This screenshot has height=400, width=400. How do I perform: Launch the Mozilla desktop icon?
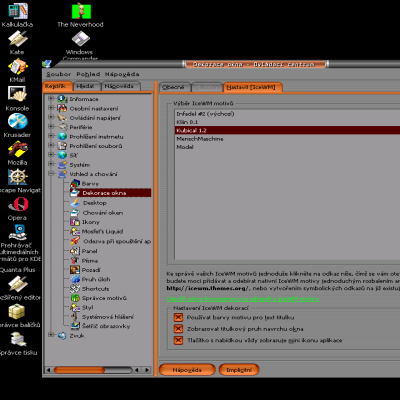(18, 149)
